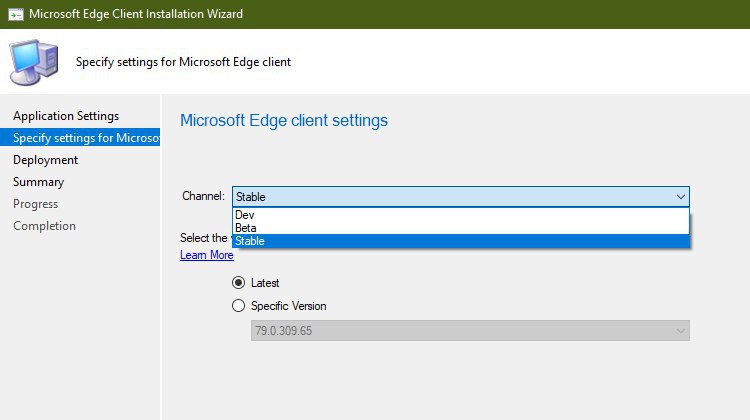This screenshot has width=750, height=420.
Task: Click the header text Specify settings for Microsoft Edge client
Action: (183, 62)
